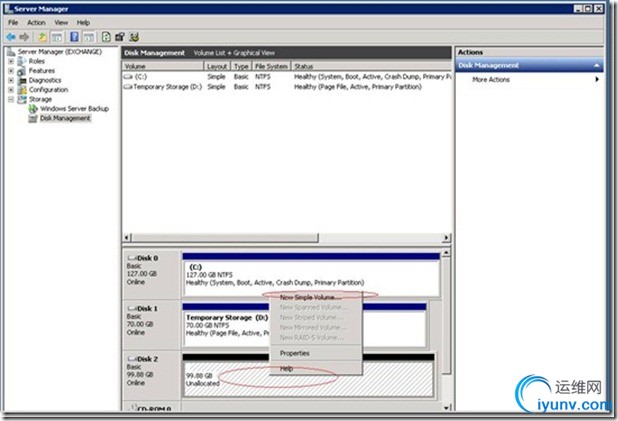Collapse the Disk Management section in Actions pane
The image size is (618, 421).
coord(597,65)
